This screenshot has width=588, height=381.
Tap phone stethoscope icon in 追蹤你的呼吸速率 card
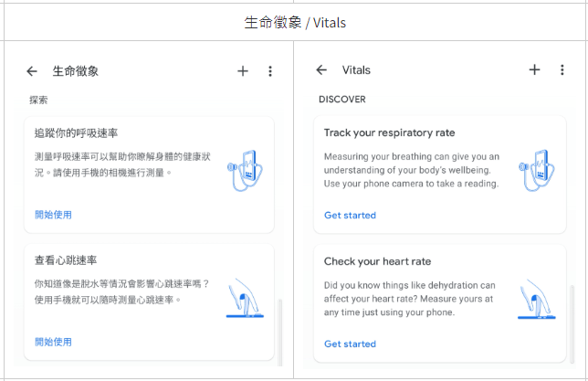click(x=242, y=167)
